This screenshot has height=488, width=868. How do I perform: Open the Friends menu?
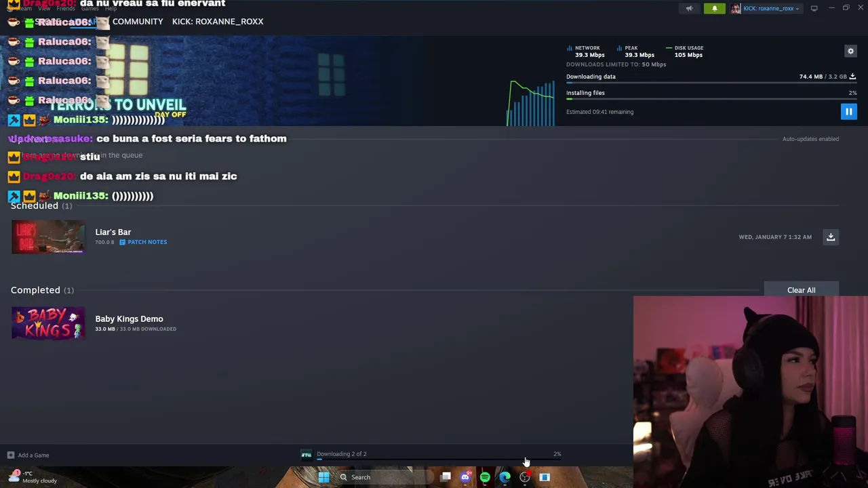tap(66, 9)
